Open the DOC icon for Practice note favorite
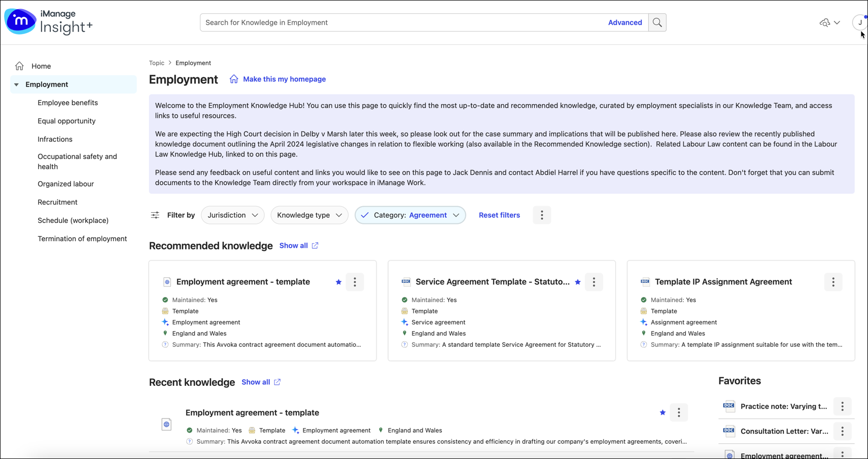 tap(728, 406)
